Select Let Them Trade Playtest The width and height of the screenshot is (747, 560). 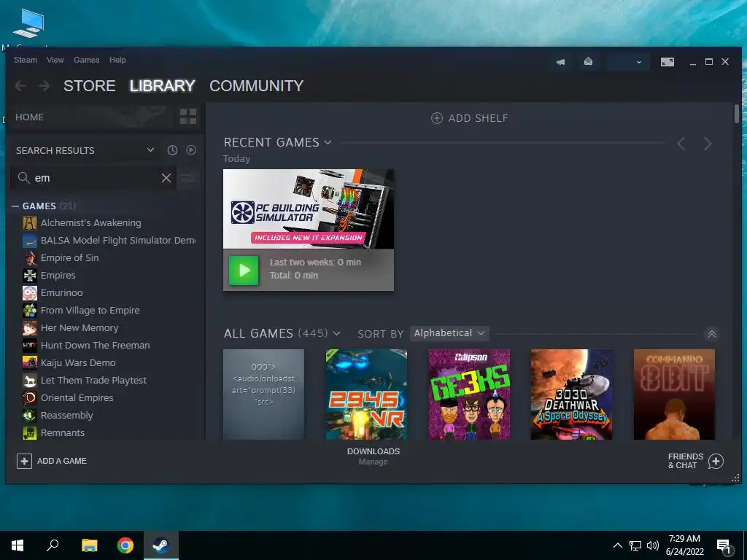click(x=93, y=381)
